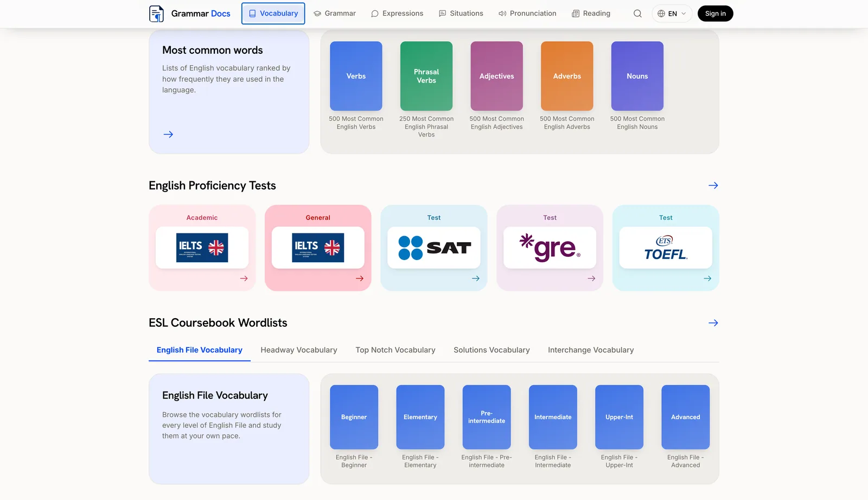The width and height of the screenshot is (868, 500).
Task: Open the Adjectives book cover
Action: [x=496, y=76]
